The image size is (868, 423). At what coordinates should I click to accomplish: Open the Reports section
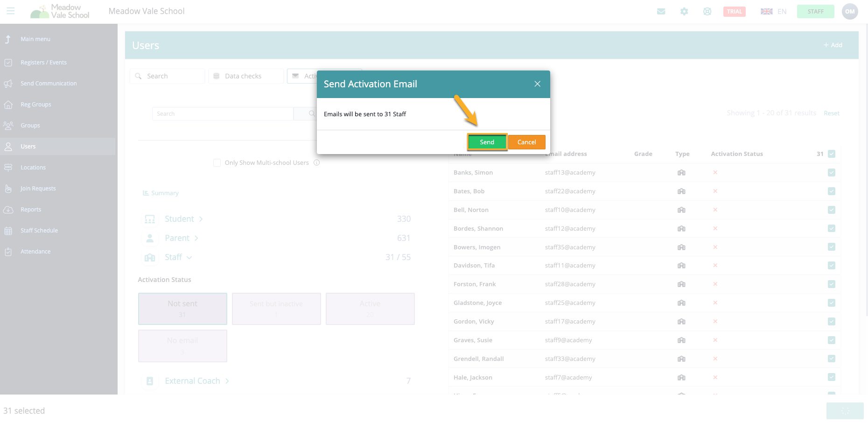tap(9, 209)
